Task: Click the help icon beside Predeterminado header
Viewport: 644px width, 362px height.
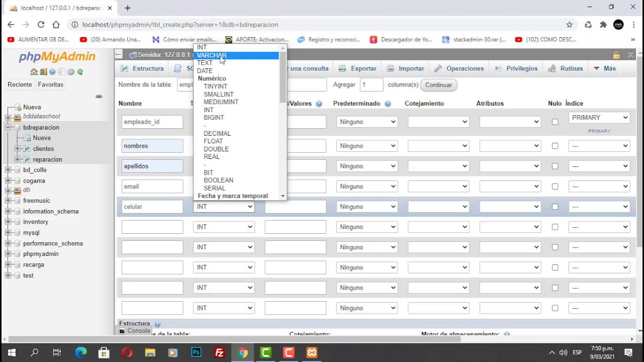Action: pyautogui.click(x=388, y=104)
